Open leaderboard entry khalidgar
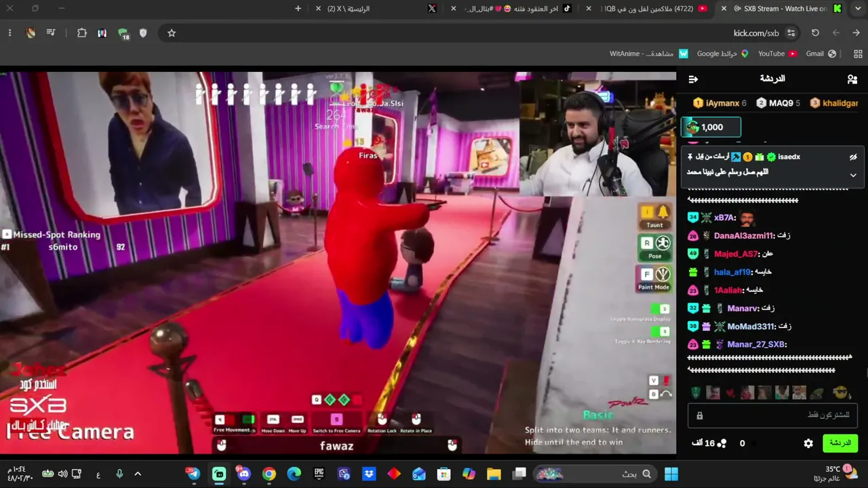868x488 pixels. (834, 103)
